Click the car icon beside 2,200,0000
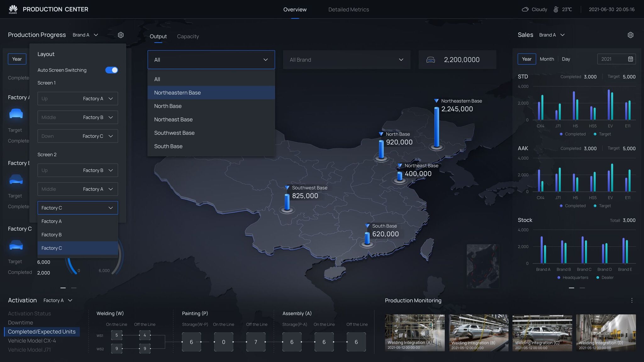644x362 pixels. pyautogui.click(x=430, y=60)
